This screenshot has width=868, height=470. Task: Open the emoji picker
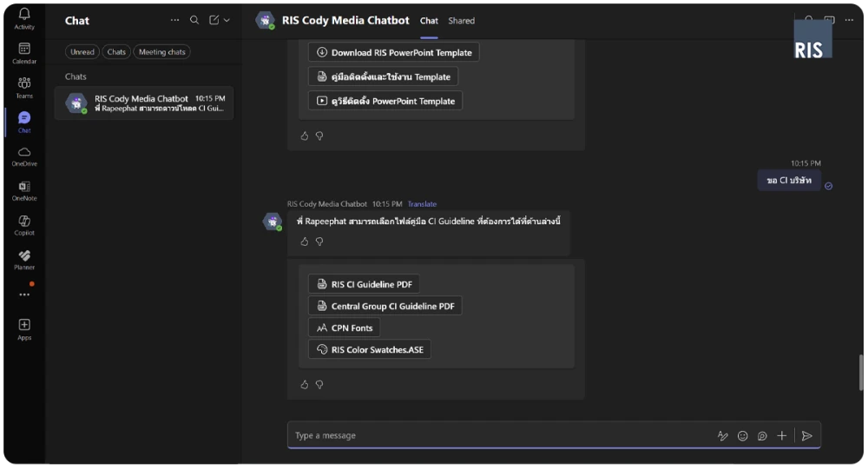tap(742, 435)
